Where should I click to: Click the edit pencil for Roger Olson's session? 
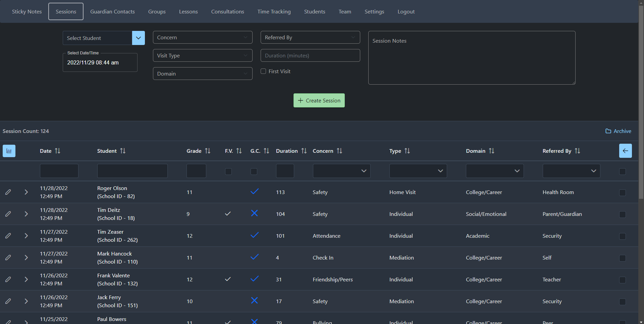coord(8,192)
